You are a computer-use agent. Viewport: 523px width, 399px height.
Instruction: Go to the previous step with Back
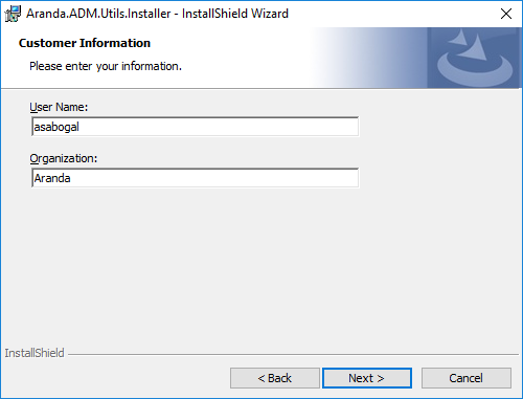[x=275, y=378]
